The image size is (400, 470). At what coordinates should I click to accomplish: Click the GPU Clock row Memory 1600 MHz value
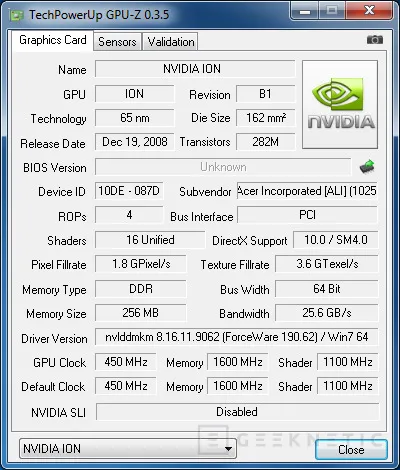238,362
